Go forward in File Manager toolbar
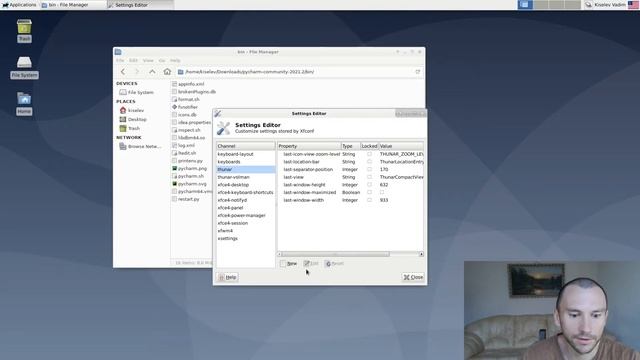 point(137,71)
